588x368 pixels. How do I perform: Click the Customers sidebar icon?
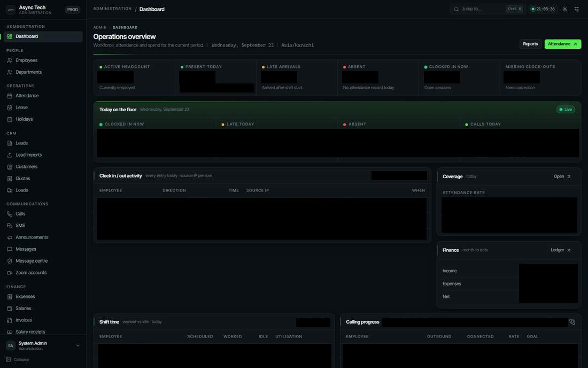pos(10,166)
